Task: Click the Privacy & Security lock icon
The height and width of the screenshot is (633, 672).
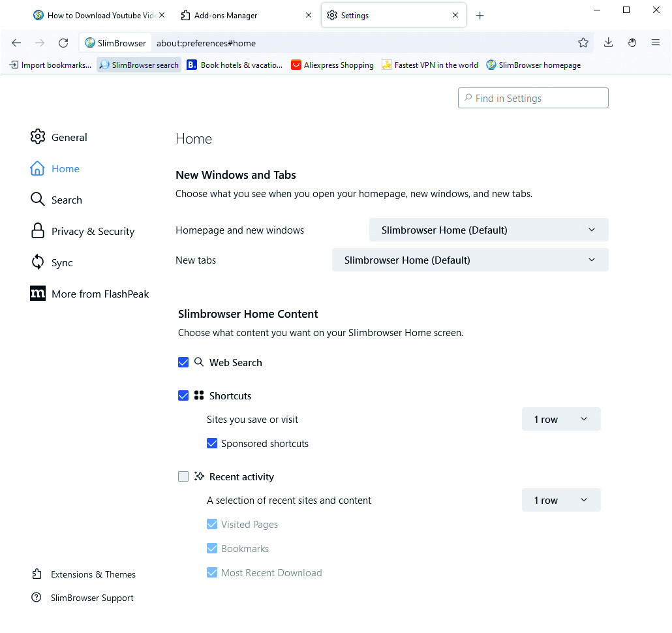Action: click(x=38, y=230)
